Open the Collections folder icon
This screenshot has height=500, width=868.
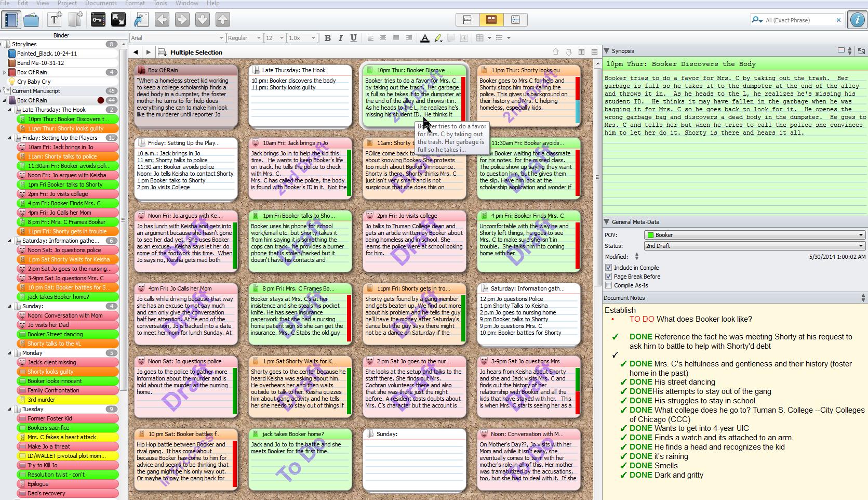pyautogui.click(x=31, y=20)
